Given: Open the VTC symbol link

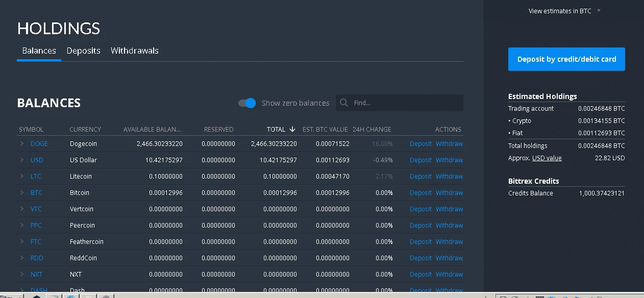Looking at the screenshot, I should coord(36,209).
